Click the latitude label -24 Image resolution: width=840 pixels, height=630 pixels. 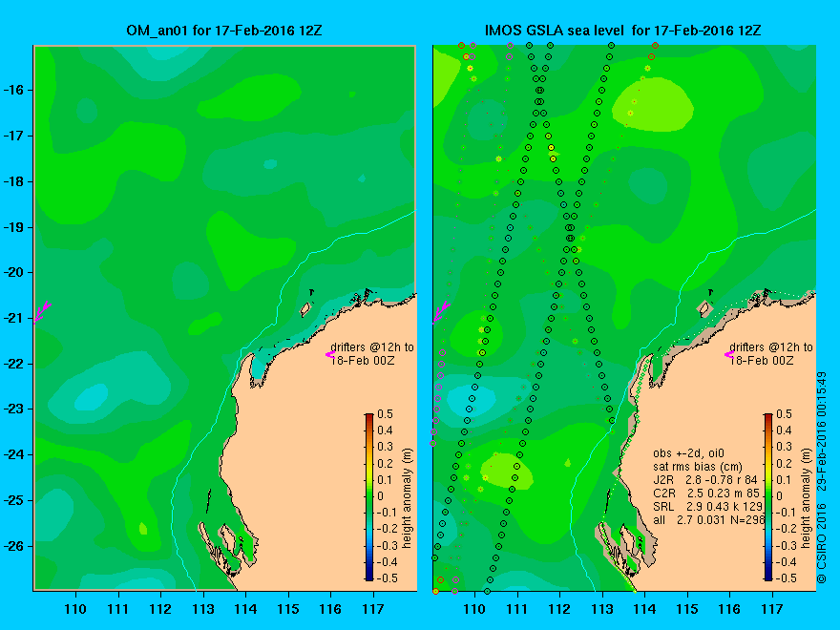point(13,454)
